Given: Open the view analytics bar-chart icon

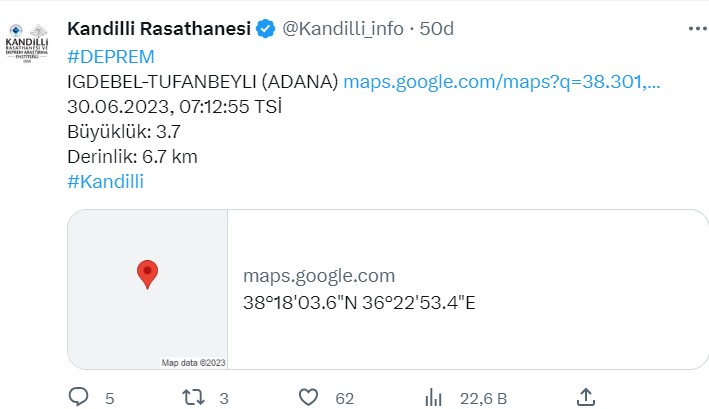Looking at the screenshot, I should (433, 398).
